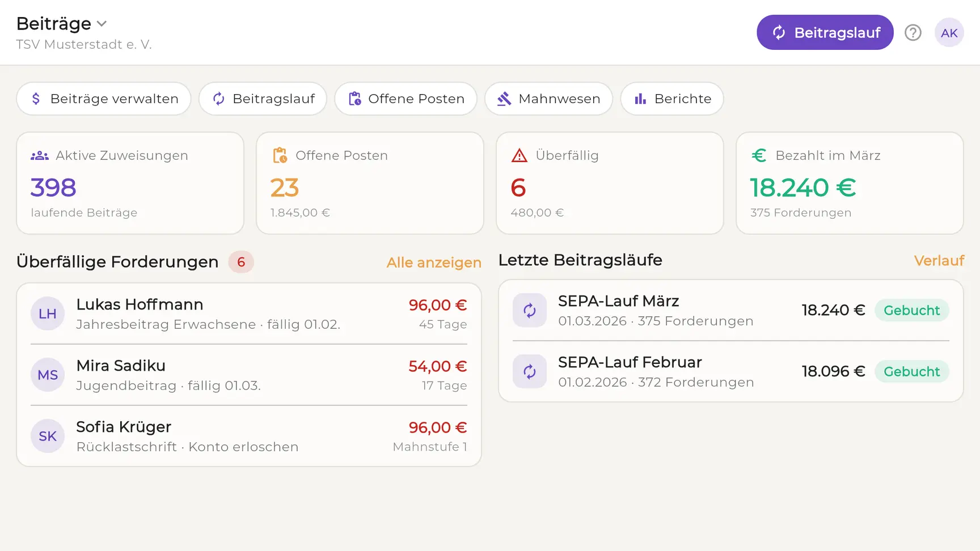Click the 480,00 € total under Überfällig
This screenshot has width=980, height=551.
click(x=537, y=213)
